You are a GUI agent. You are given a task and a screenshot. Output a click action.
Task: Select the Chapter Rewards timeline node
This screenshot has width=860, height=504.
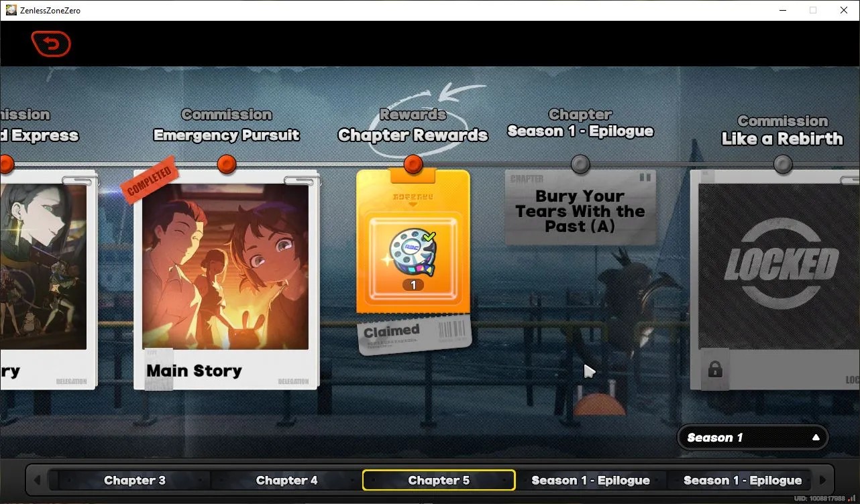click(x=413, y=164)
